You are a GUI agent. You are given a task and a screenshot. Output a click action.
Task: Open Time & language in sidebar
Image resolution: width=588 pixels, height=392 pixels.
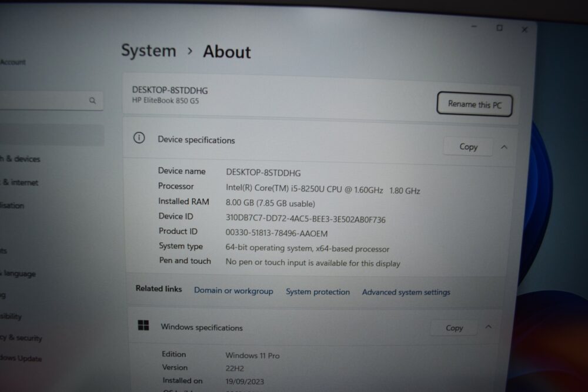click(x=18, y=273)
